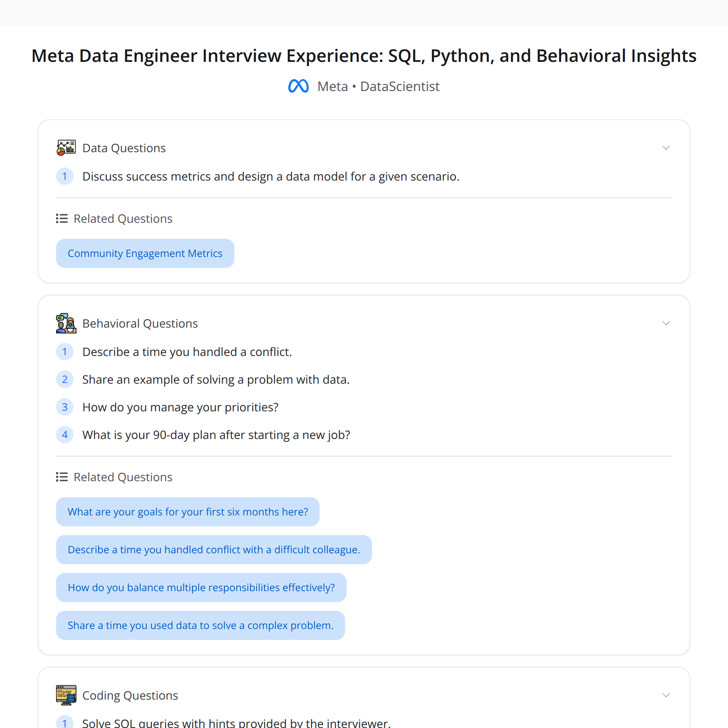Click the Related Questions list icon under Behavioral Questions
Viewport: 728px width, 728px height.
click(61, 477)
